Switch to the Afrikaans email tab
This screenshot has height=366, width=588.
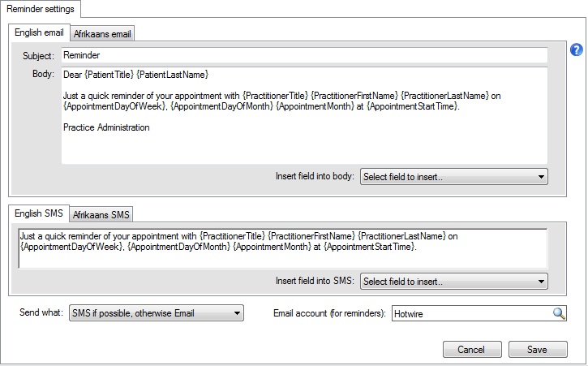click(102, 33)
